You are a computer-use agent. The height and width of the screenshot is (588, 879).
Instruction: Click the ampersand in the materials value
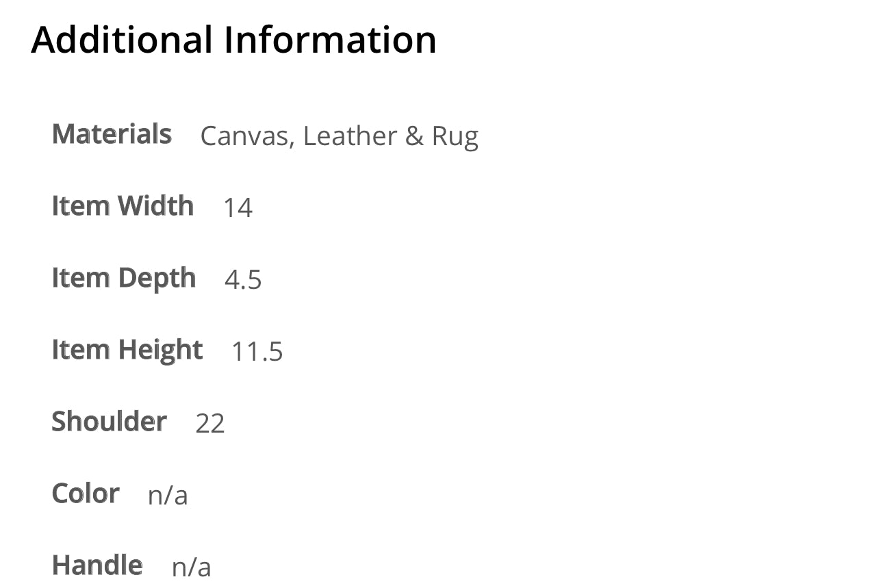[414, 136]
